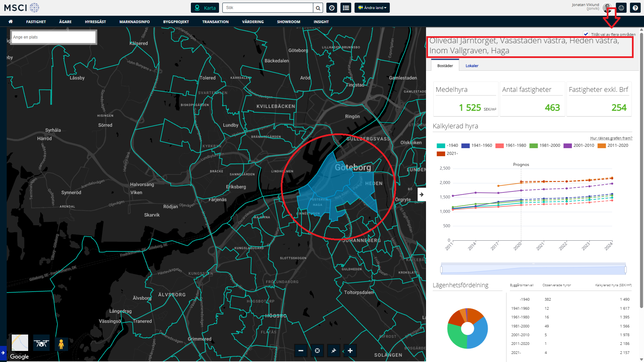The image size is (644, 362).
Task: Click the pin marker map tool
Action: coord(333,351)
